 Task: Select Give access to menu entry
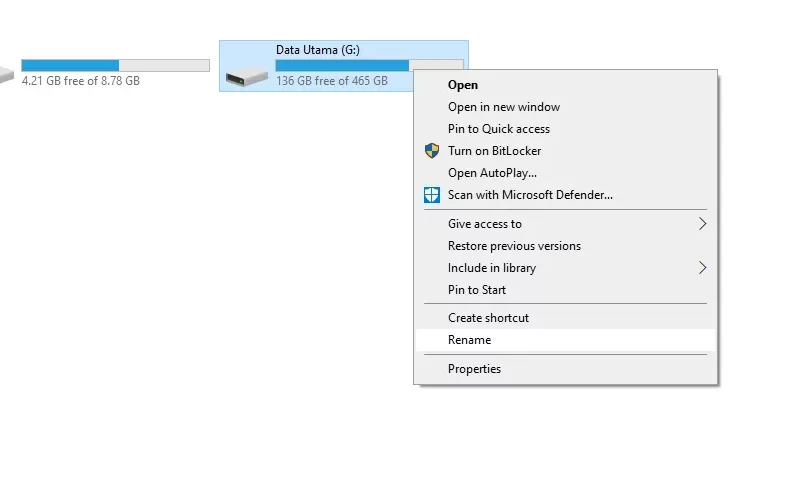point(565,224)
